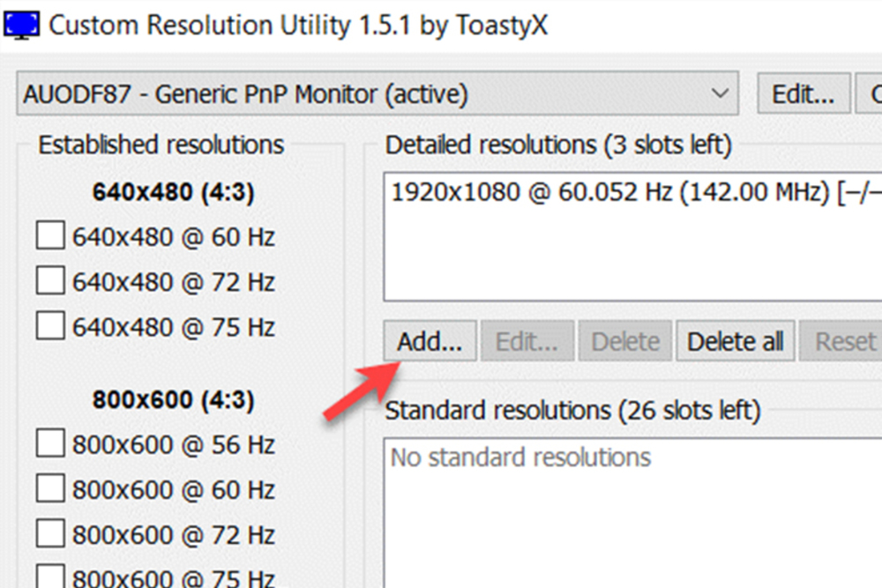Click inside the Standard resolutions list box
This screenshot has height=588, width=882.
(x=631, y=520)
